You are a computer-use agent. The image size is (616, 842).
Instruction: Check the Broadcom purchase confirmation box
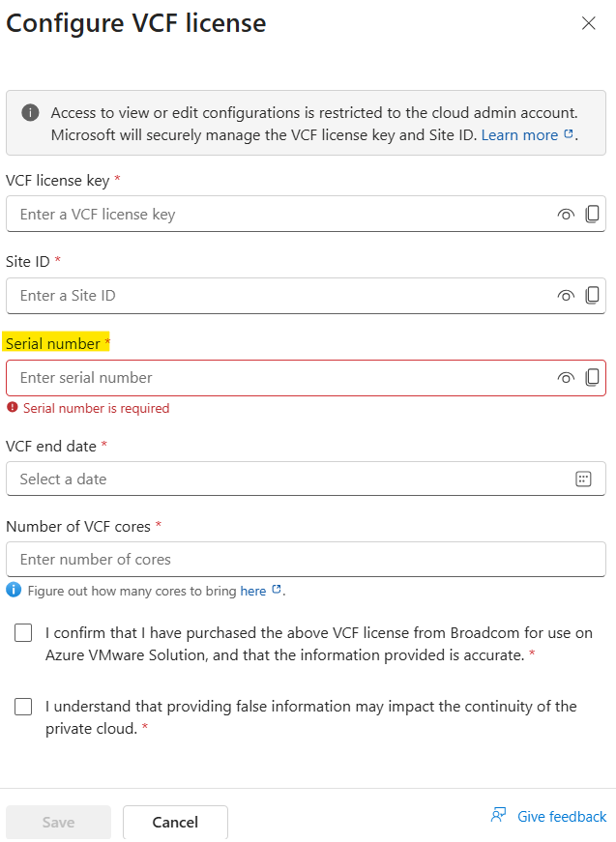(23, 633)
